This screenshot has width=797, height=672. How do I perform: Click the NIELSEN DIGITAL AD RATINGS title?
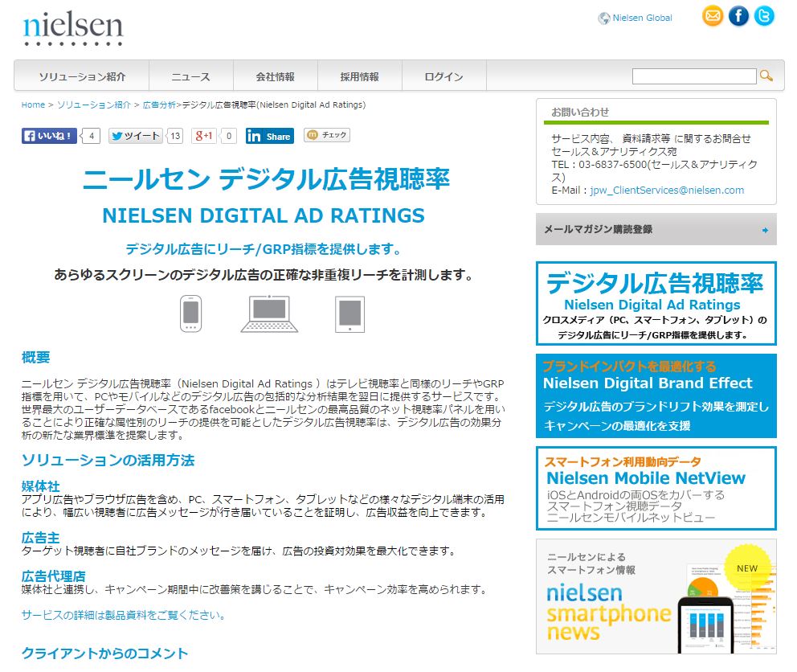tap(264, 215)
